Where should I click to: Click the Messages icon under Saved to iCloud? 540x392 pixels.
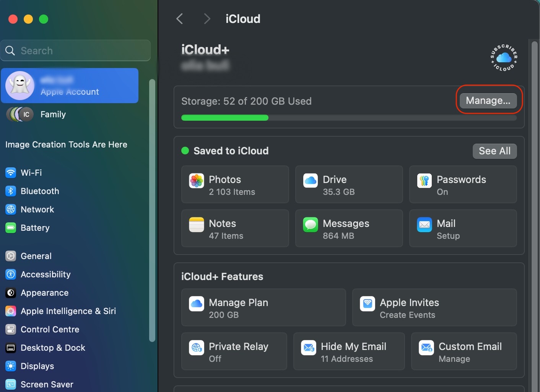click(x=310, y=225)
